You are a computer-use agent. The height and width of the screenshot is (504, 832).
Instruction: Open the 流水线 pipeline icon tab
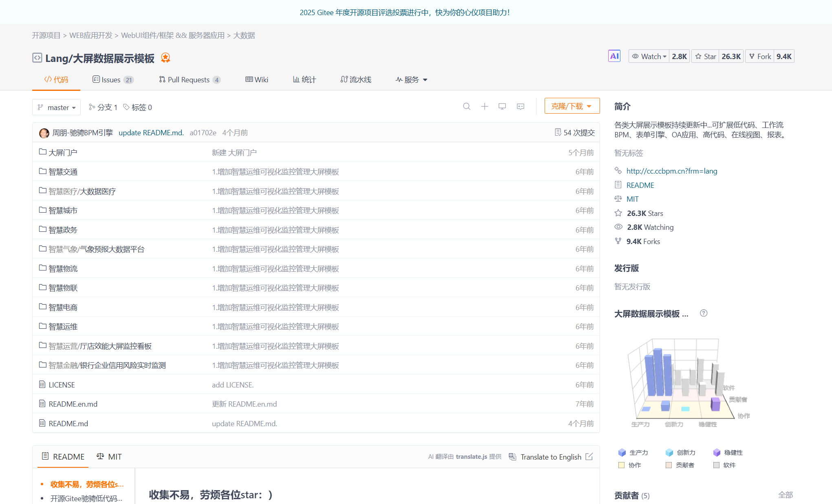click(344, 79)
